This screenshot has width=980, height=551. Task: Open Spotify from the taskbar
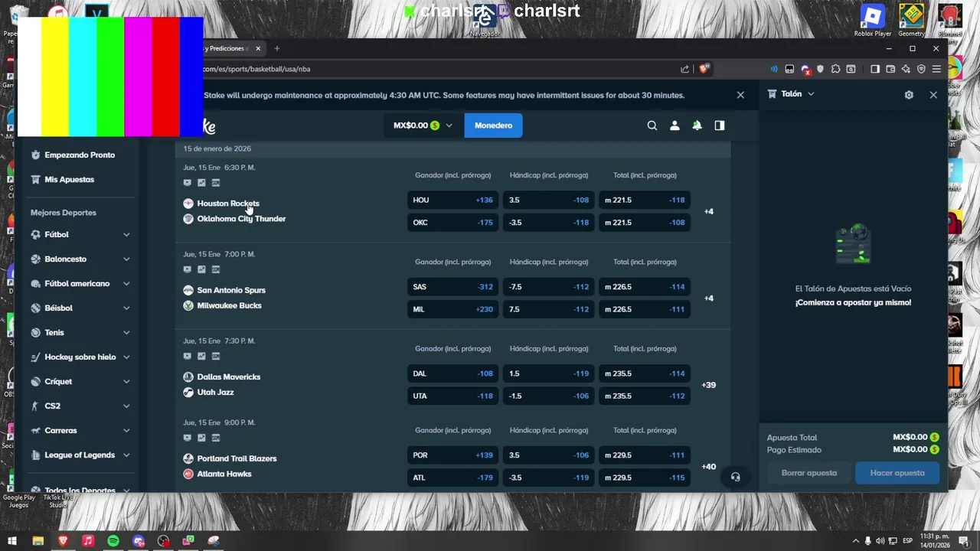coord(113,541)
